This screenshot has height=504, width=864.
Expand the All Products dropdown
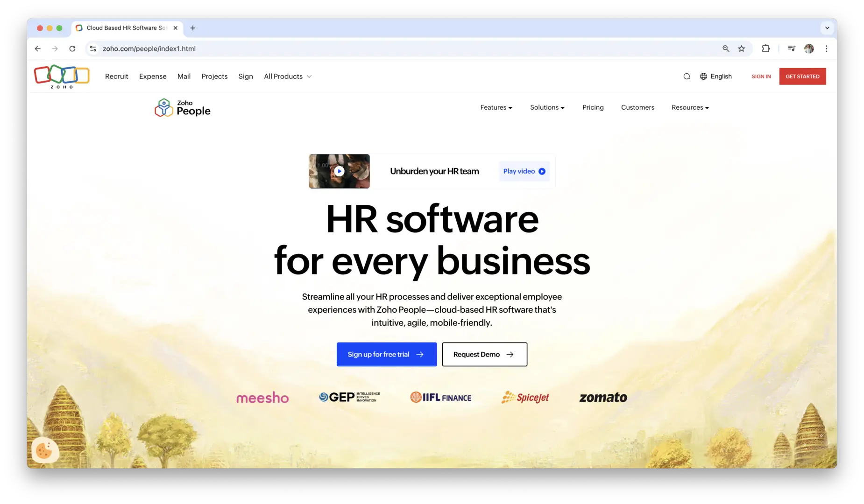(288, 77)
